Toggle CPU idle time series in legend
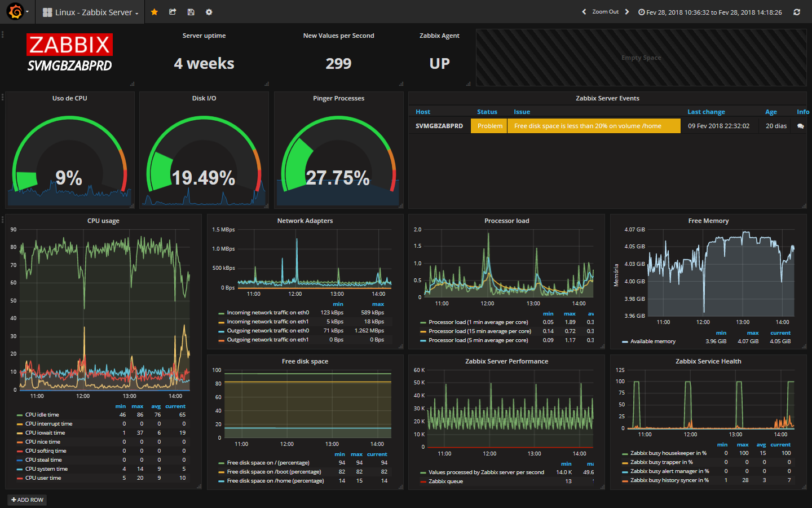This screenshot has width=812, height=508. point(42,415)
